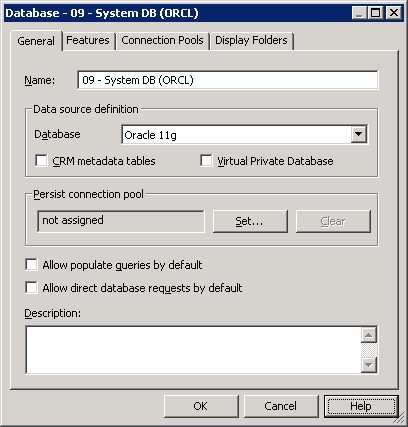Click the Cancel button
This screenshot has width=408, height=427.
point(281,406)
